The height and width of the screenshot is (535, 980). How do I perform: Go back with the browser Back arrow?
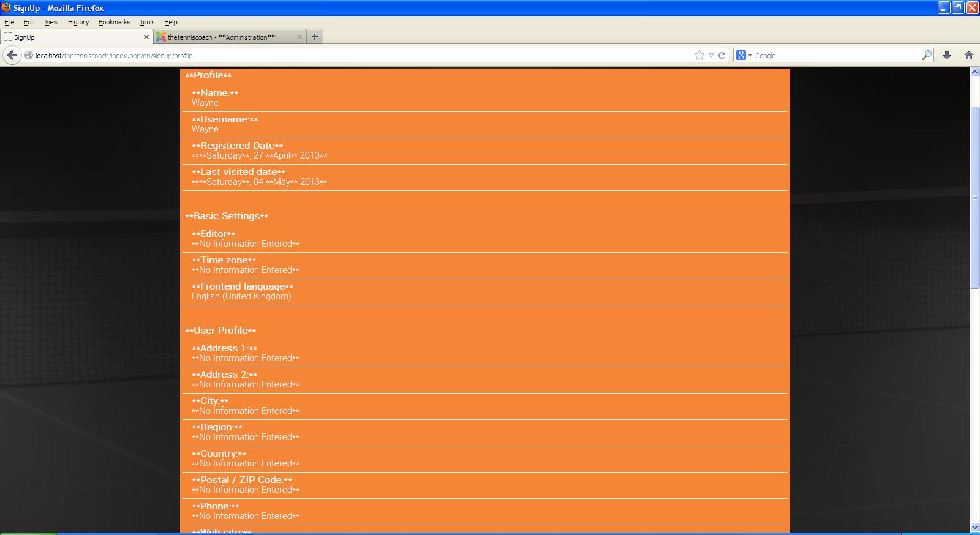[x=12, y=55]
